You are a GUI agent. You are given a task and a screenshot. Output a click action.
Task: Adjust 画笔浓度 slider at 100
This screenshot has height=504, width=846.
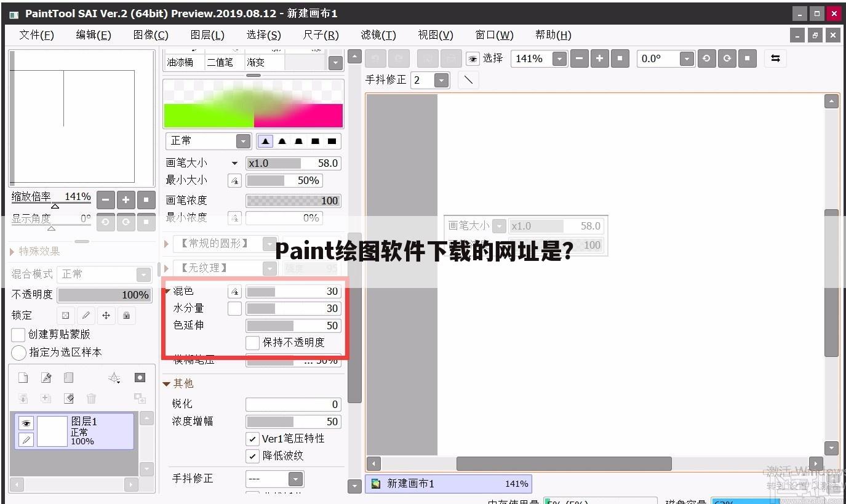point(293,201)
